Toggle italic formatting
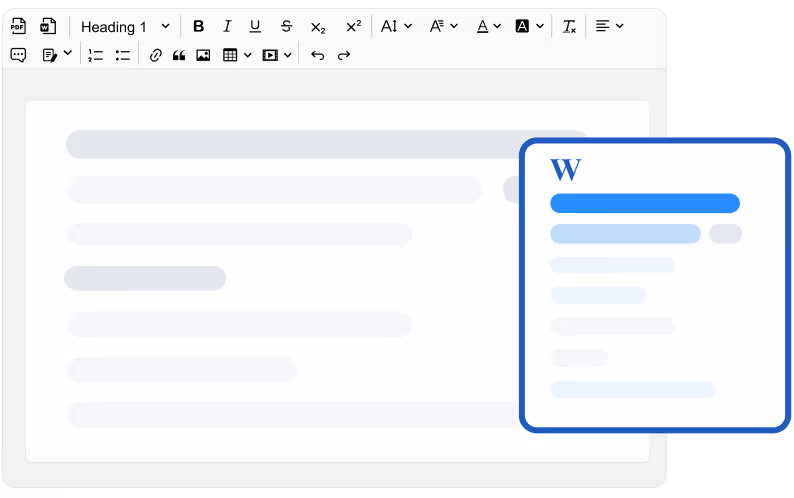Viewport: 794px width, 498px height. tap(227, 27)
